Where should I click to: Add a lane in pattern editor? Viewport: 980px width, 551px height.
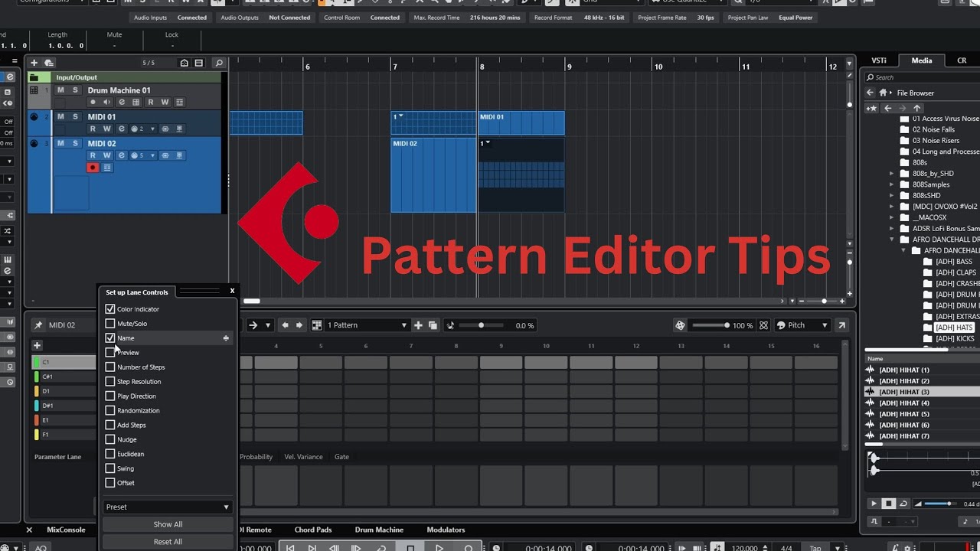click(37, 346)
